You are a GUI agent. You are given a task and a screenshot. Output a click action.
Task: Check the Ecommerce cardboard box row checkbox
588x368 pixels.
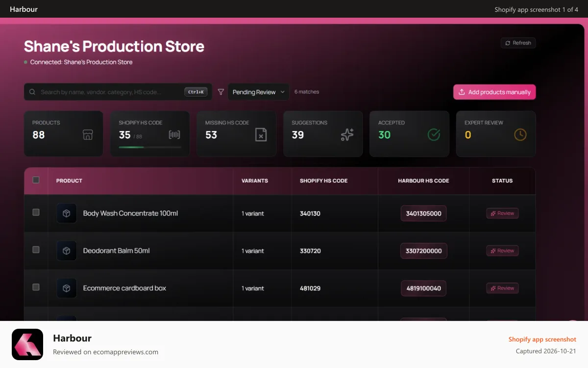coord(36,287)
